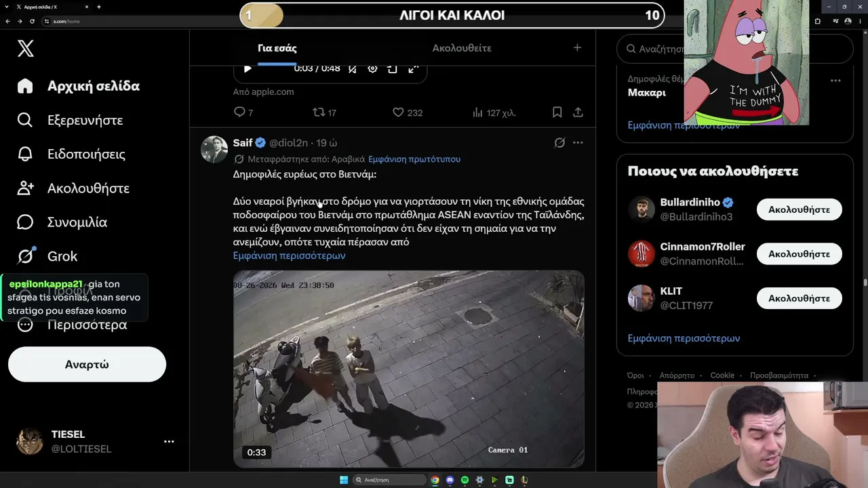Open the Grok icon in sidebar
This screenshot has width=868, height=488.
click(x=25, y=256)
